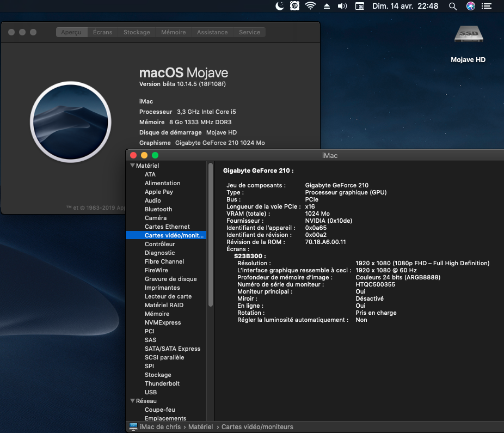
Task: Click the eject icon in menu bar
Action: (x=327, y=6)
